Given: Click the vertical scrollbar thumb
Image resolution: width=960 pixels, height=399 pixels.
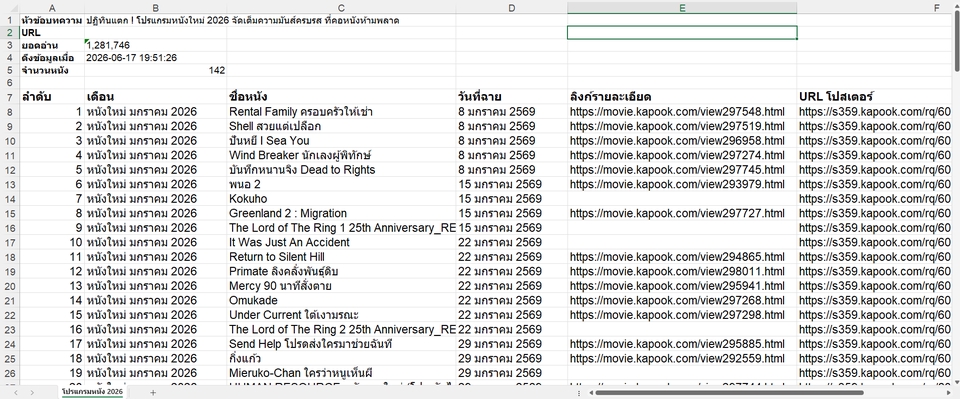Looking at the screenshot, I should point(956,41).
